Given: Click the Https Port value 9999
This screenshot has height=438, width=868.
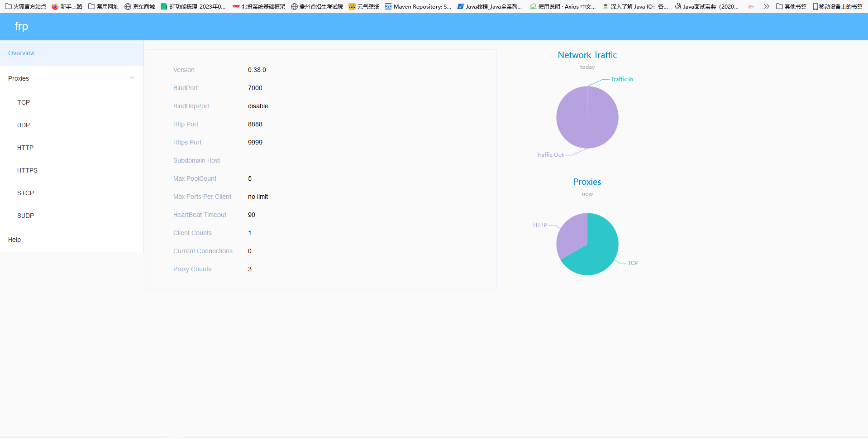Looking at the screenshot, I should pyautogui.click(x=255, y=142).
